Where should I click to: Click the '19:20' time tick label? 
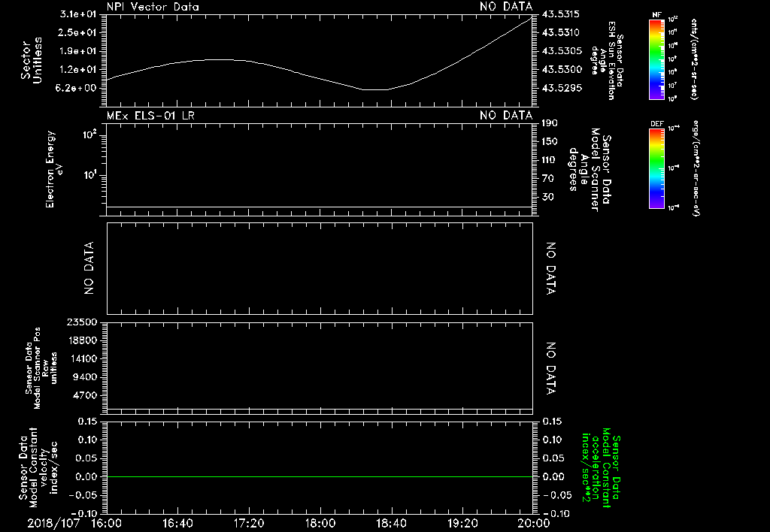(x=462, y=523)
